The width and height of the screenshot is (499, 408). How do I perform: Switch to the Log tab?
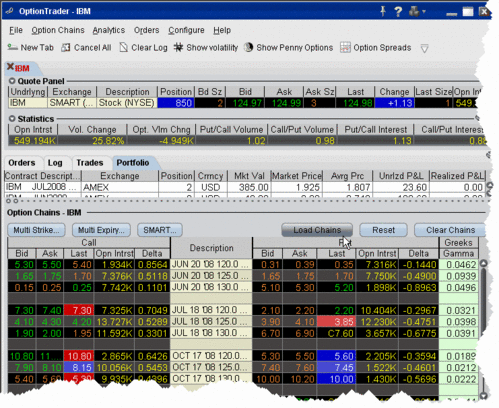tap(55, 163)
